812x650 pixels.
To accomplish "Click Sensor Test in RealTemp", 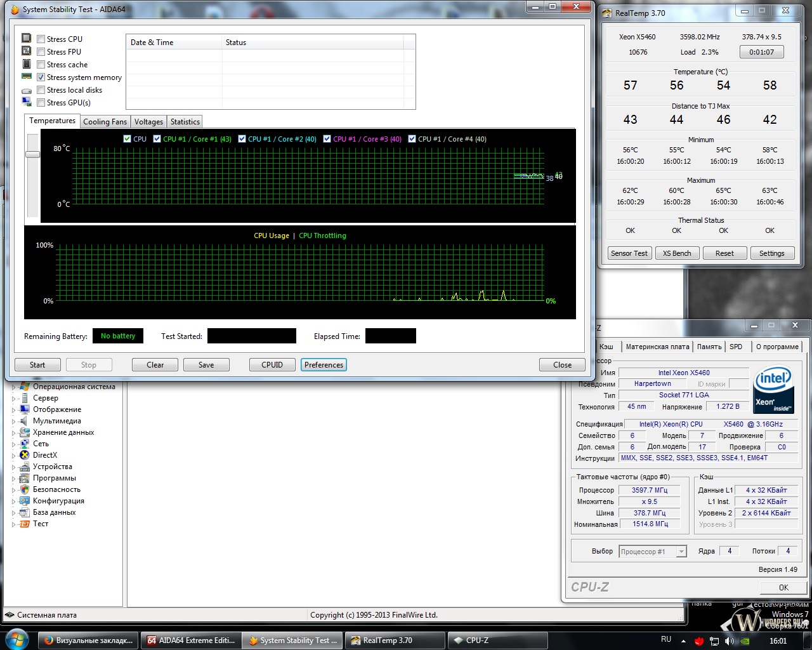I will click(x=629, y=253).
